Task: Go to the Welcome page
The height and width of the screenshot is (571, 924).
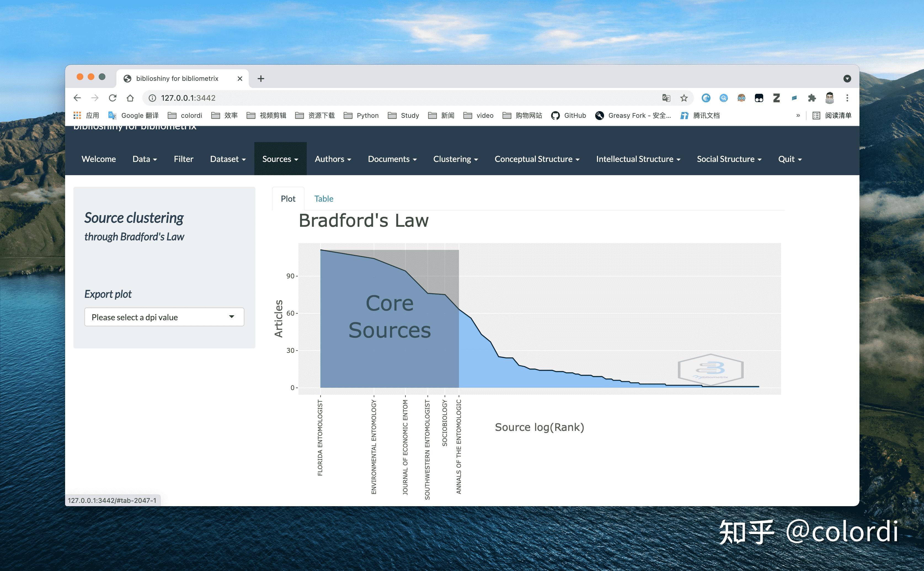Action: coord(98,159)
